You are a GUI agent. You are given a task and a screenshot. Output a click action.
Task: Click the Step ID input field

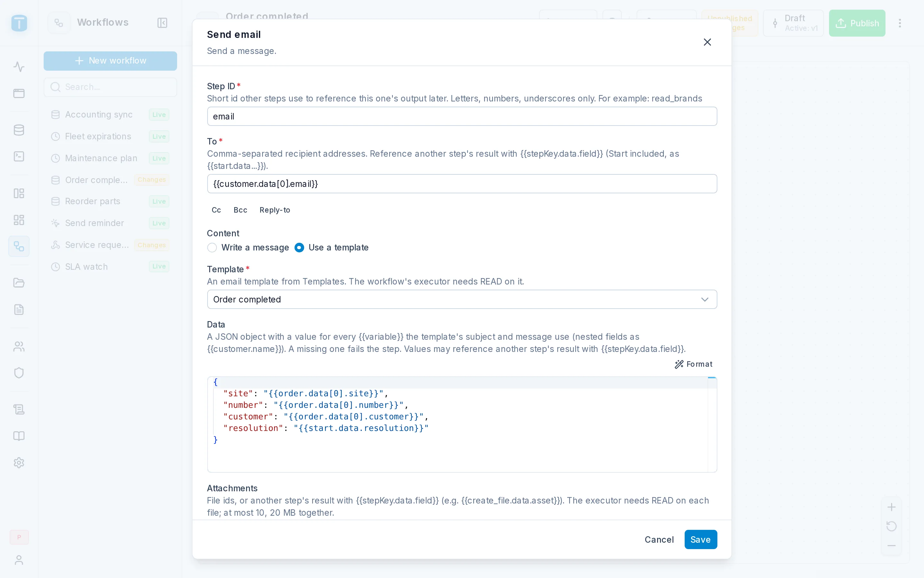[x=462, y=116]
